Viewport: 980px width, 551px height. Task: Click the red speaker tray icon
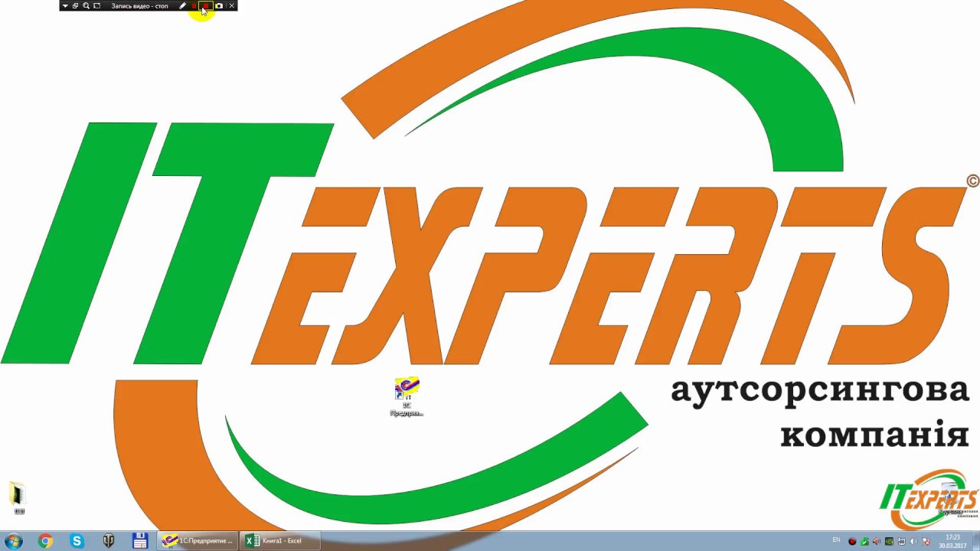click(877, 542)
